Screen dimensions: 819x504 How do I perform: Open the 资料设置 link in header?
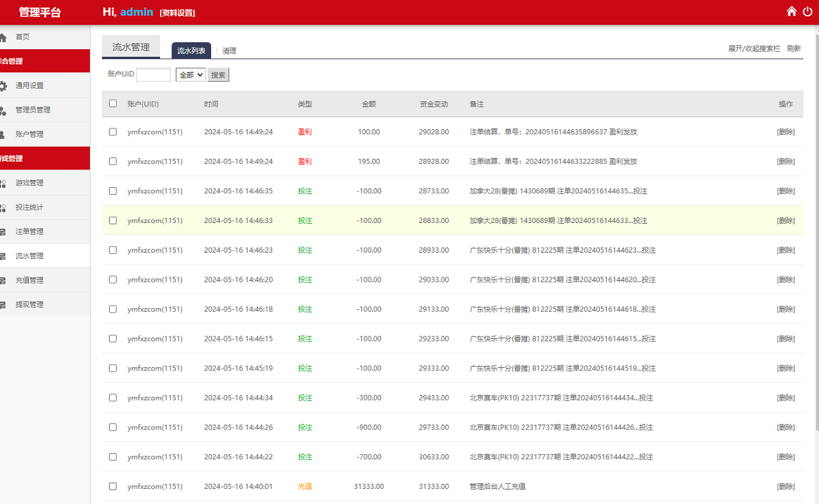(x=177, y=13)
